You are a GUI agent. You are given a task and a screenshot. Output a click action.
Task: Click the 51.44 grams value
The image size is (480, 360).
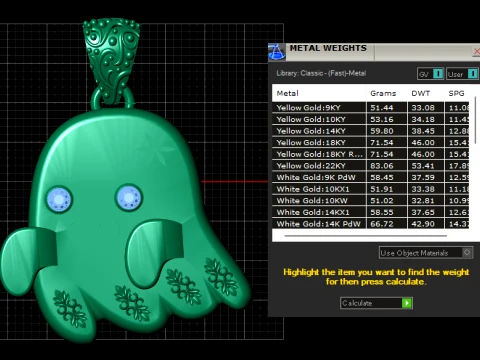point(382,108)
